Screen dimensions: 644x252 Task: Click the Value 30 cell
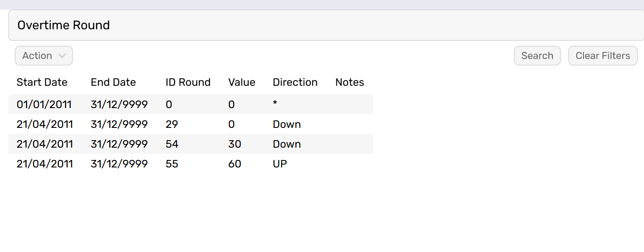(235, 144)
